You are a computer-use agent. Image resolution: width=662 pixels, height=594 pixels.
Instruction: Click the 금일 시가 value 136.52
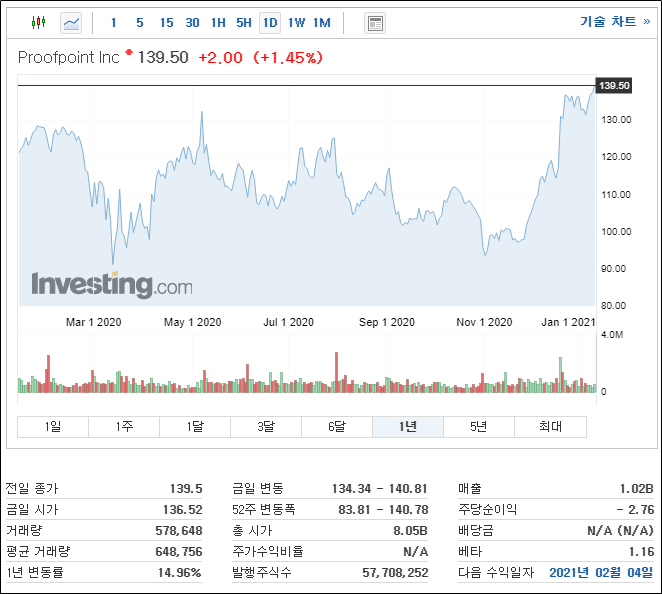click(x=183, y=510)
